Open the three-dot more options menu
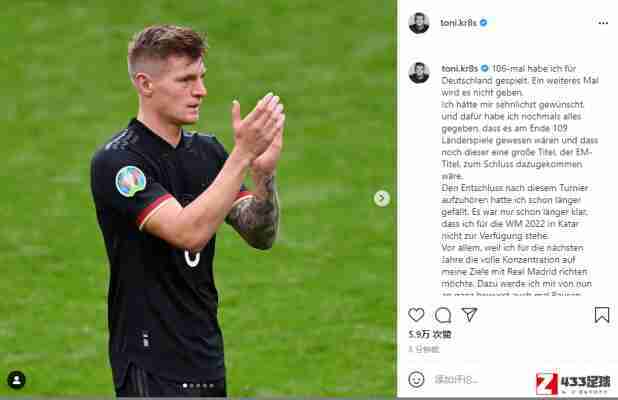Viewport: 618px width, 400px height. 603,23
